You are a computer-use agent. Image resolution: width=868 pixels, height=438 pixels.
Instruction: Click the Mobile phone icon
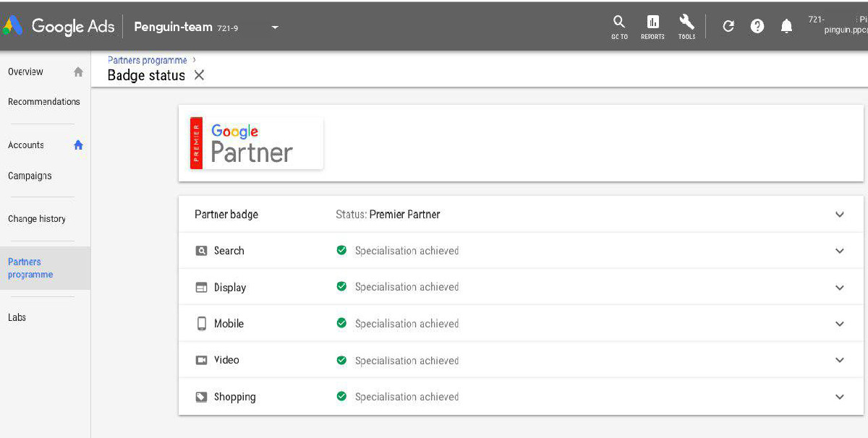pos(202,324)
